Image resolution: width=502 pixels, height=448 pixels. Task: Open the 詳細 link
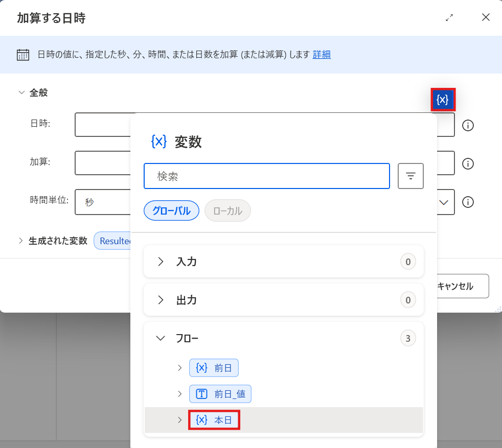322,54
